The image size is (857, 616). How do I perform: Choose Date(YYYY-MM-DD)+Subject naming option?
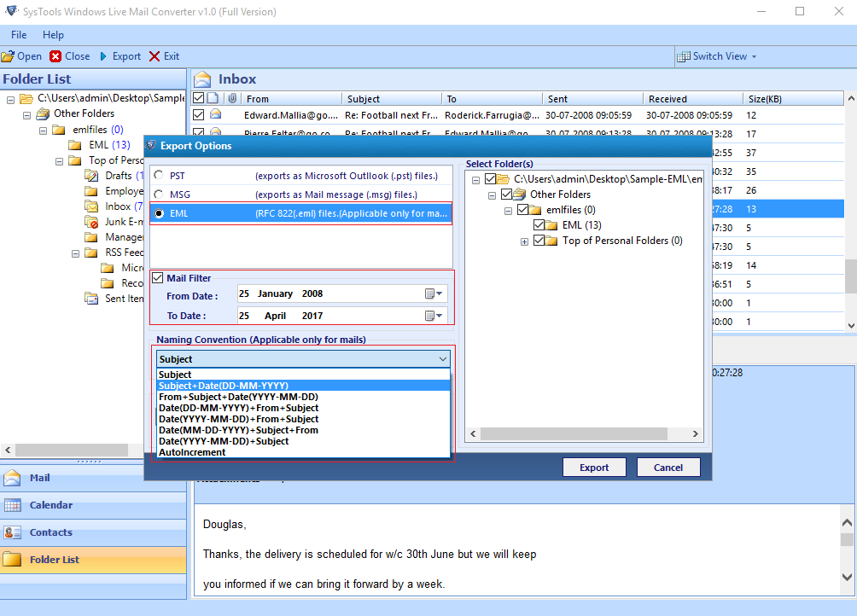point(303,441)
